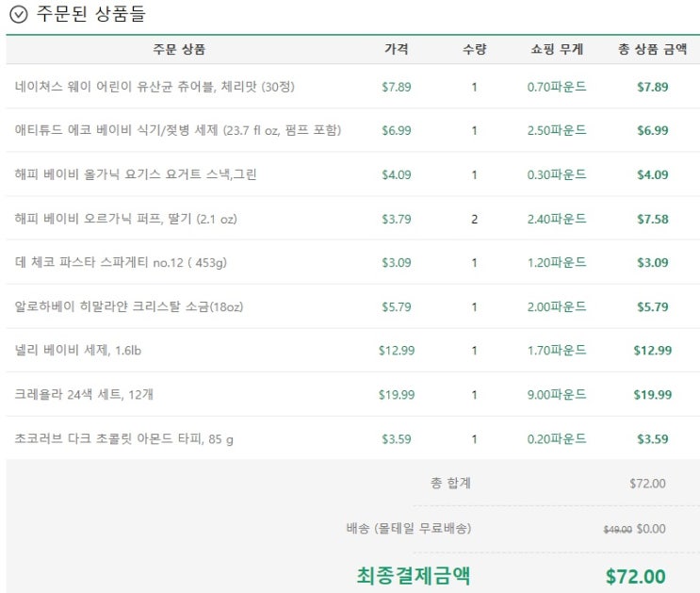Open 알로하베이 히말라얀 크리스탈 소금 item
The width and height of the screenshot is (700, 593).
point(129,306)
